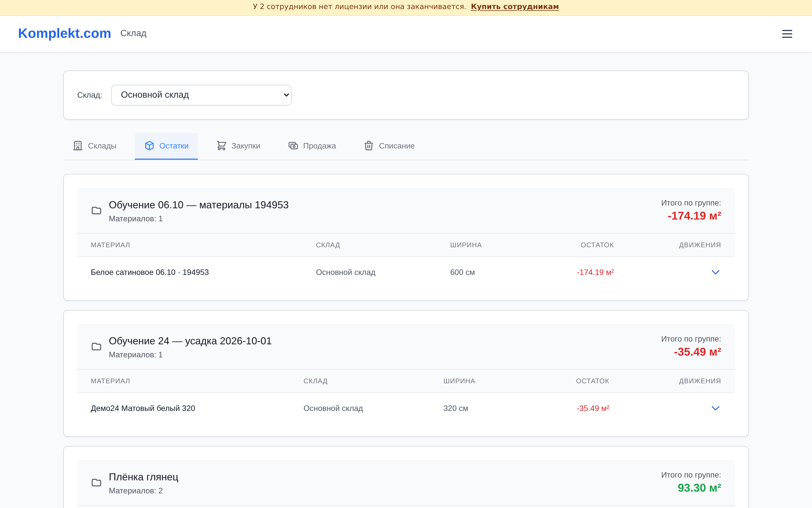
Task: Click folder icon of Обучение 24 group
Action: coord(96,347)
